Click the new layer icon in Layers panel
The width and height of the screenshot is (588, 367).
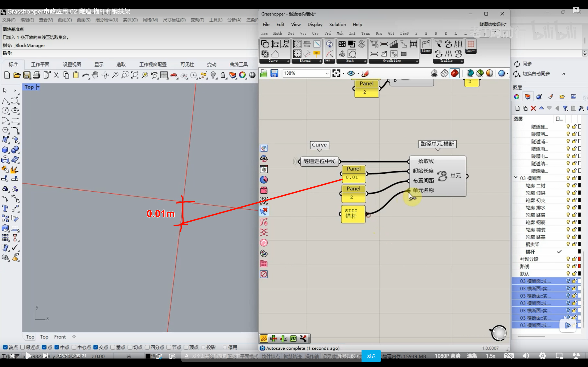[517, 108]
